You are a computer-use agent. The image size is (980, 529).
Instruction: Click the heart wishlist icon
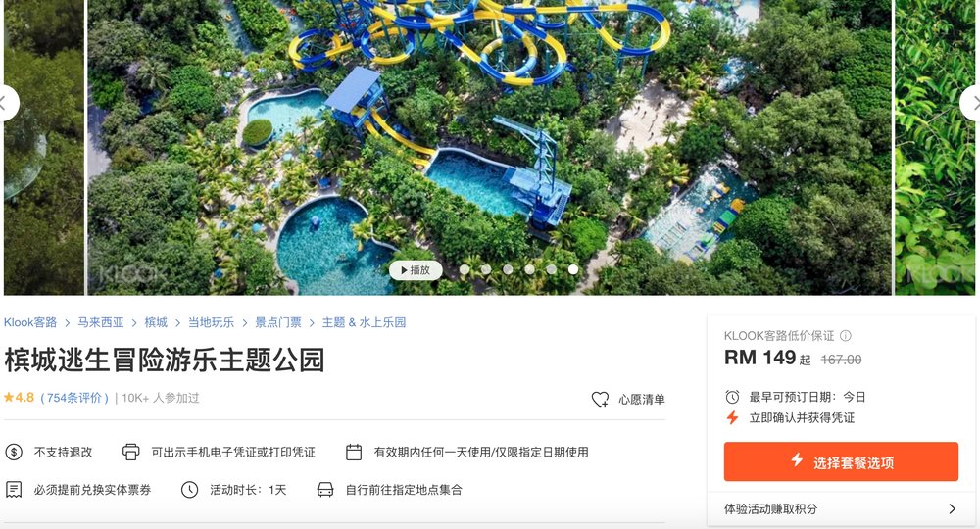coord(600,399)
